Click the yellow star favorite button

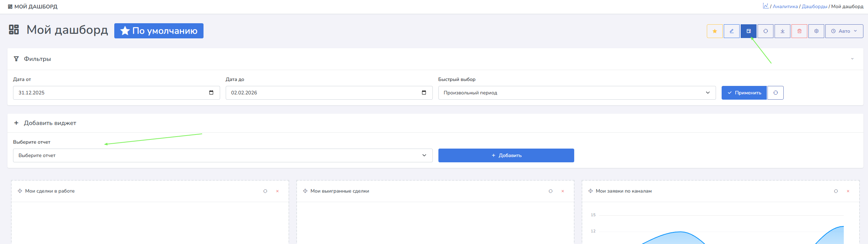point(715,31)
